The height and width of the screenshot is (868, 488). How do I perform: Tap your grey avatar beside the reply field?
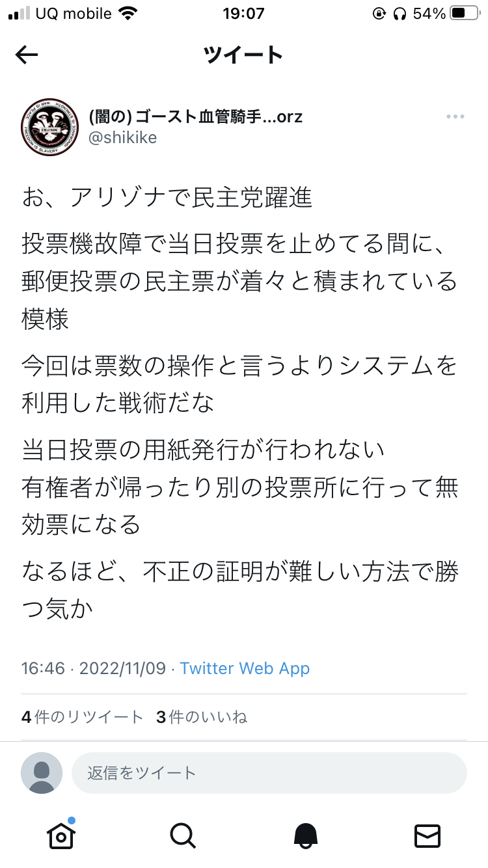[42, 773]
